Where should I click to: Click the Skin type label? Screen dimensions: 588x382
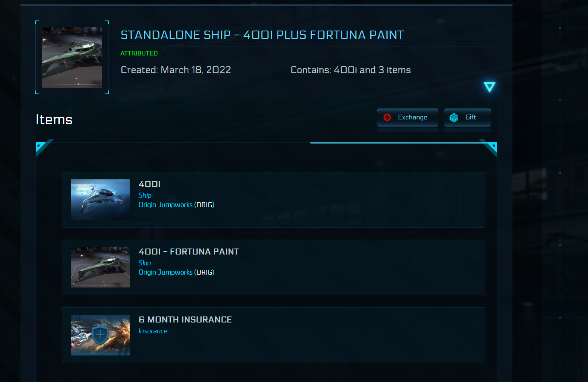tap(145, 263)
